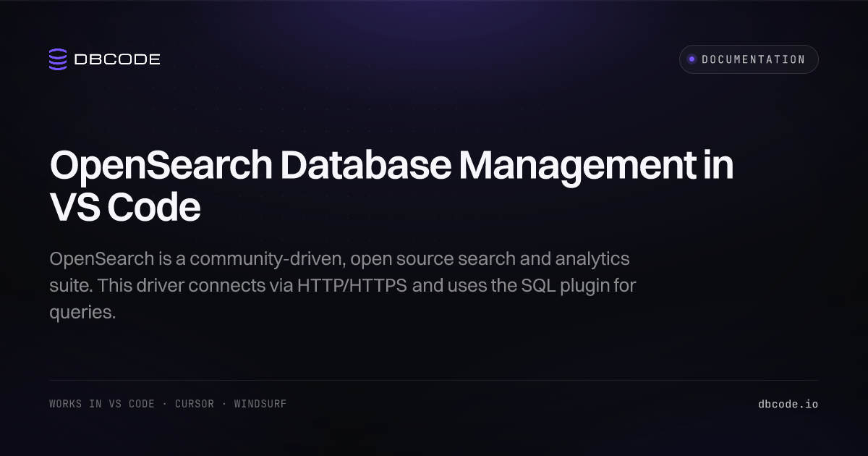Viewport: 868px width, 456px height.
Task: Click the 'WINDSURF' footer text
Action: coord(260,404)
